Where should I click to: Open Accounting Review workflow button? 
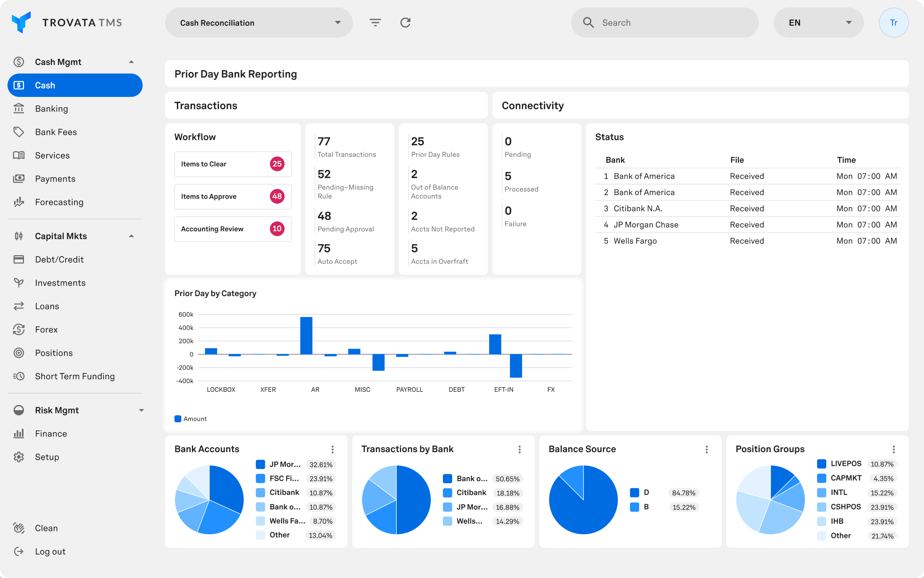click(x=233, y=229)
